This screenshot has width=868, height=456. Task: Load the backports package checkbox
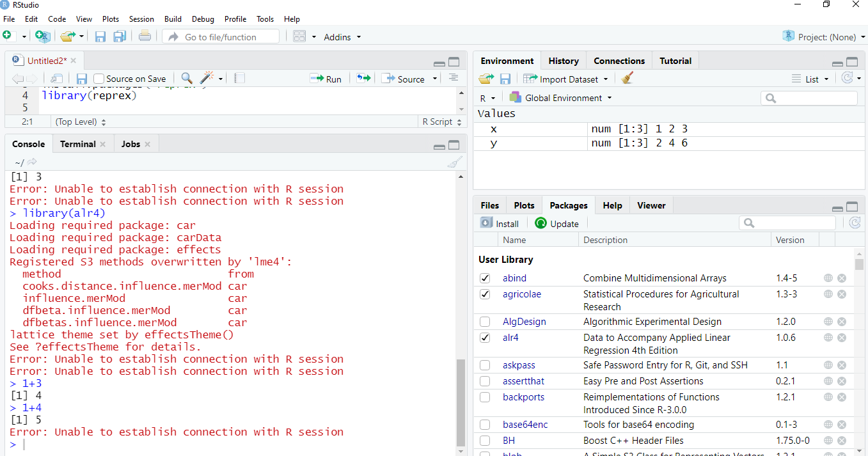point(485,397)
